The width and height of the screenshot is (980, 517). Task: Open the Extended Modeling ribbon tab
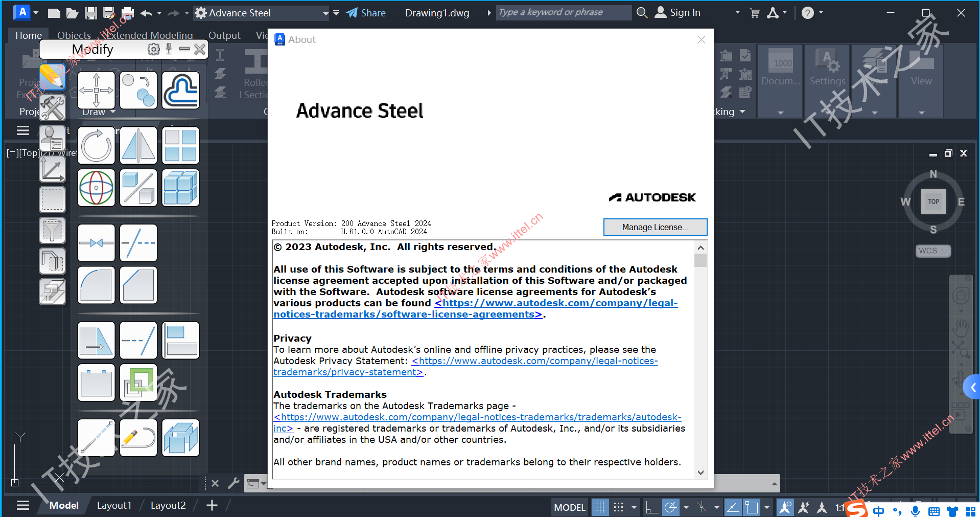tap(150, 35)
